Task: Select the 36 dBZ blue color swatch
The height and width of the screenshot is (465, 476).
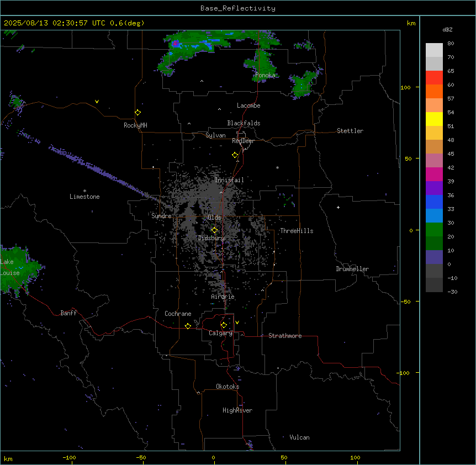Action: [434, 202]
